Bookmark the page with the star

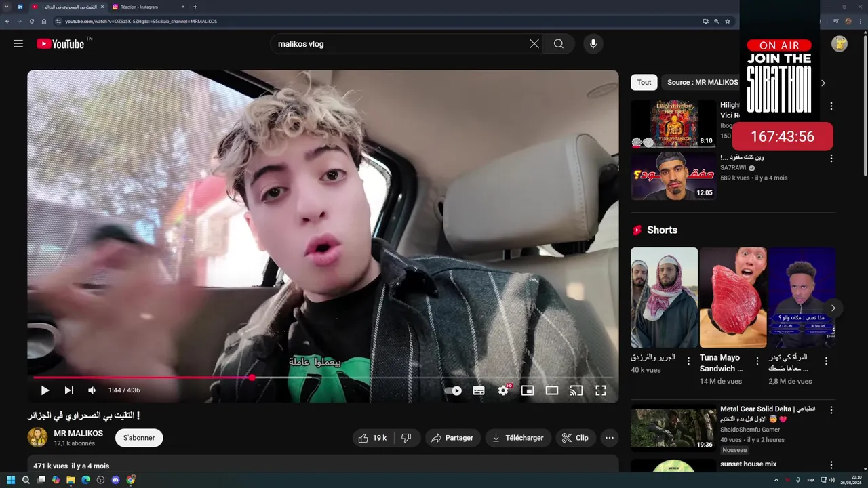click(x=728, y=21)
